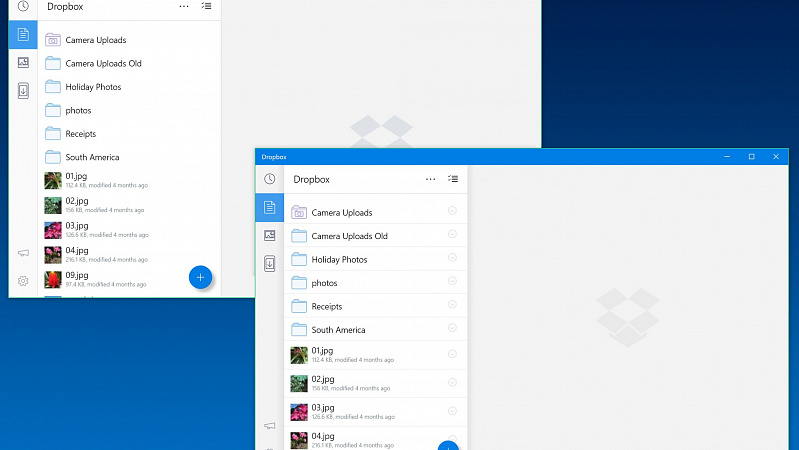799x450 pixels.
Task: Tick 03.jpg selection circle
Action: pyautogui.click(x=452, y=411)
